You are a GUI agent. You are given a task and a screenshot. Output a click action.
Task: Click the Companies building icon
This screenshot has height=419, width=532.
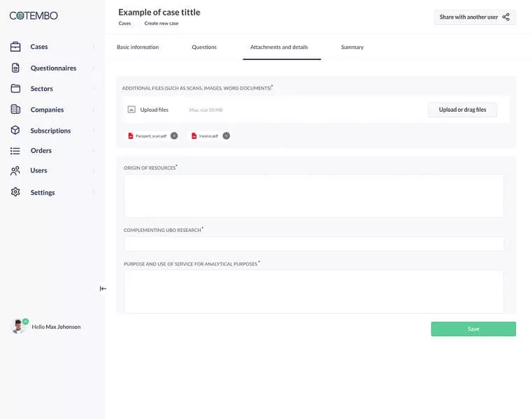(15, 109)
